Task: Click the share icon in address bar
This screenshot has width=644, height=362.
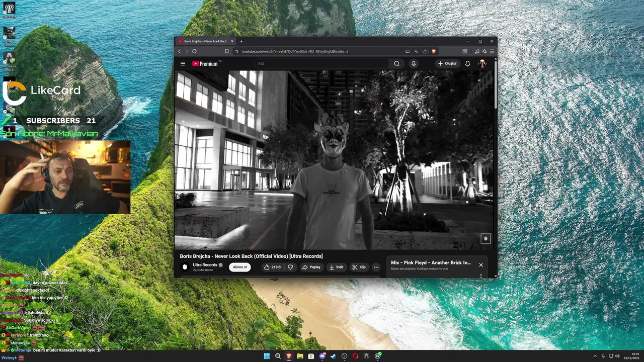Action: [x=425, y=51]
